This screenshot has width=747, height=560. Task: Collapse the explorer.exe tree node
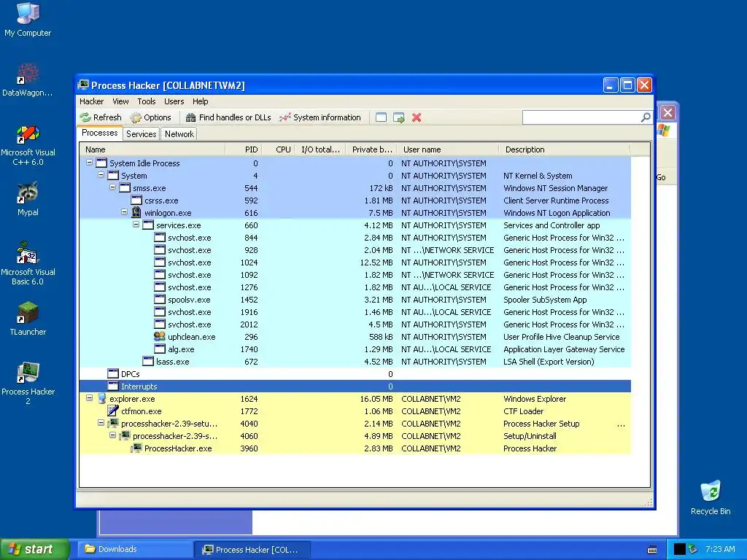pos(89,397)
